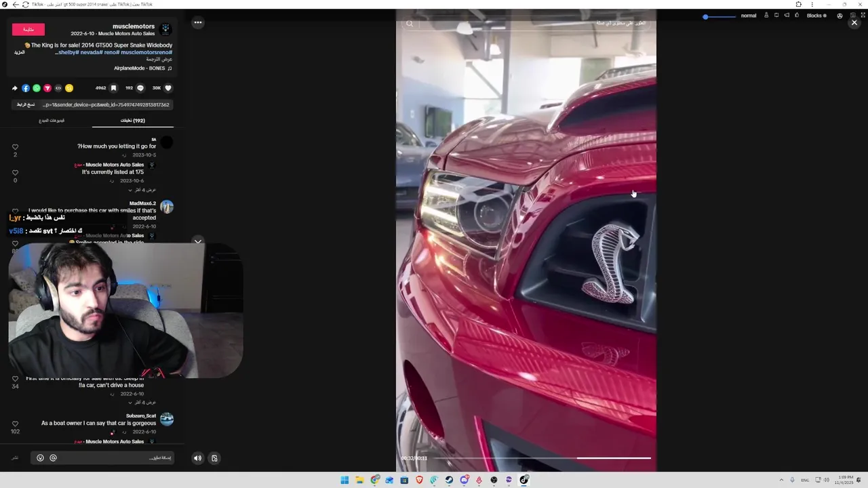
Task: Click the fullscreen icon in top toolbar
Action: point(863,16)
